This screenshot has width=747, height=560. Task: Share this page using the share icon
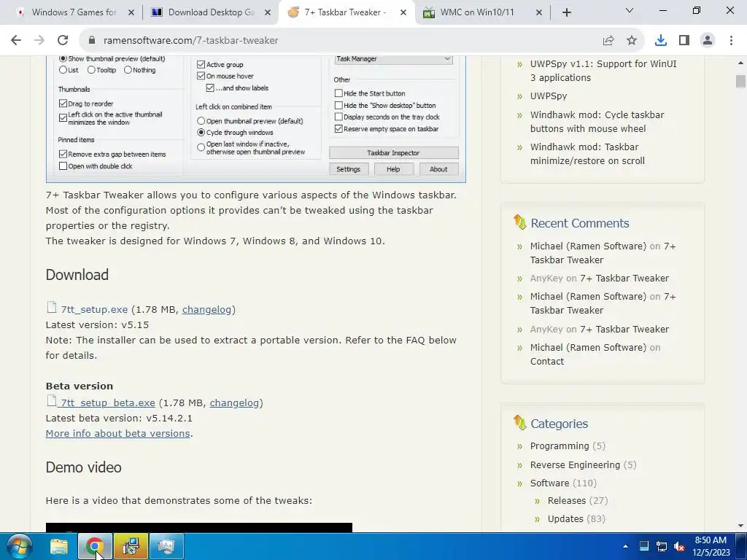pyautogui.click(x=608, y=41)
